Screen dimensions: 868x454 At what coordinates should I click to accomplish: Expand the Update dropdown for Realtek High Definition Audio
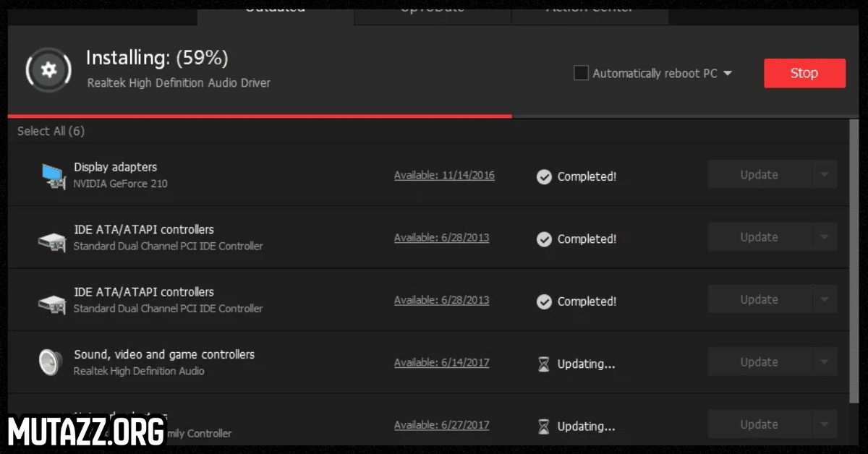[x=825, y=361]
